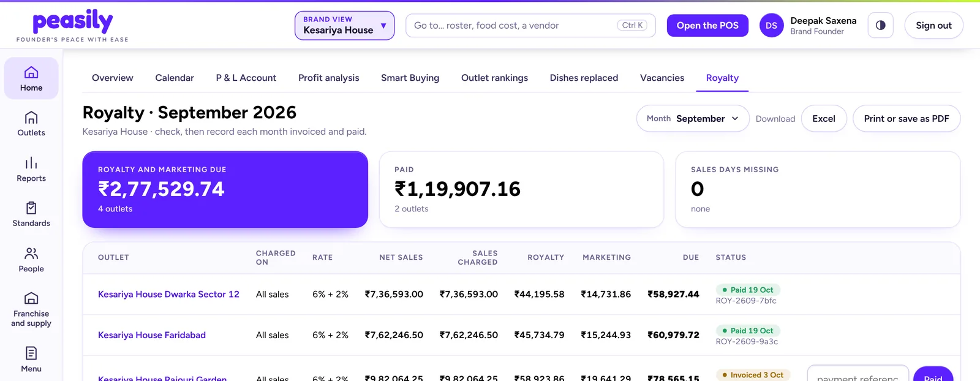Click the Sales Days Missing card
The width and height of the screenshot is (980, 381).
click(x=818, y=189)
